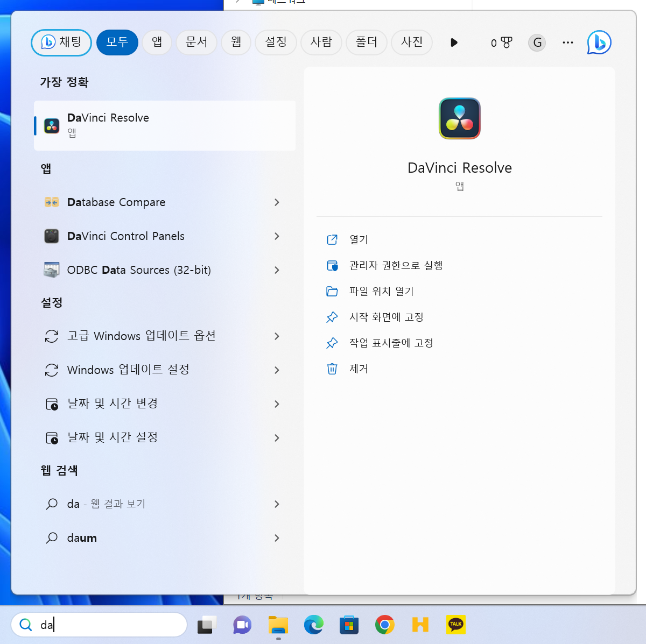This screenshot has width=646, height=644.
Task: Click search icon beside daum suggestion
Action: click(52, 538)
